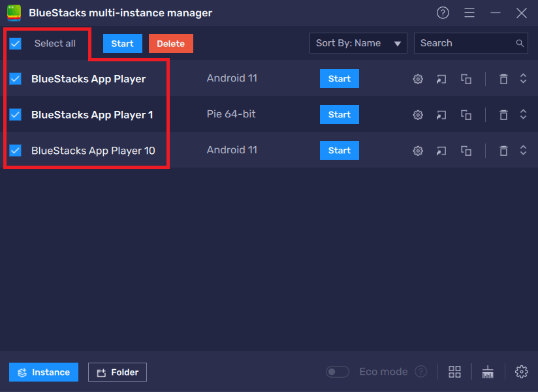Screen dimensions: 538x392
Task: Enable Eco mode switch
Action: (x=338, y=371)
